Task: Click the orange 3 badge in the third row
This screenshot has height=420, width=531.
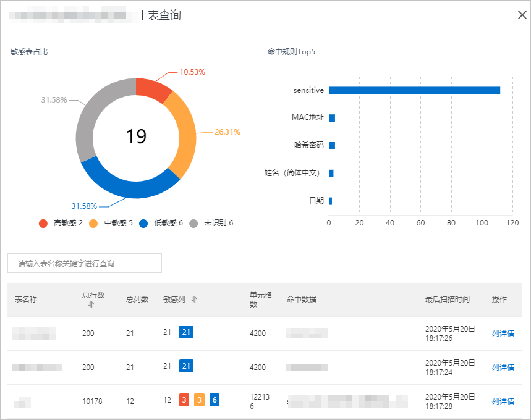Action: tap(199, 400)
